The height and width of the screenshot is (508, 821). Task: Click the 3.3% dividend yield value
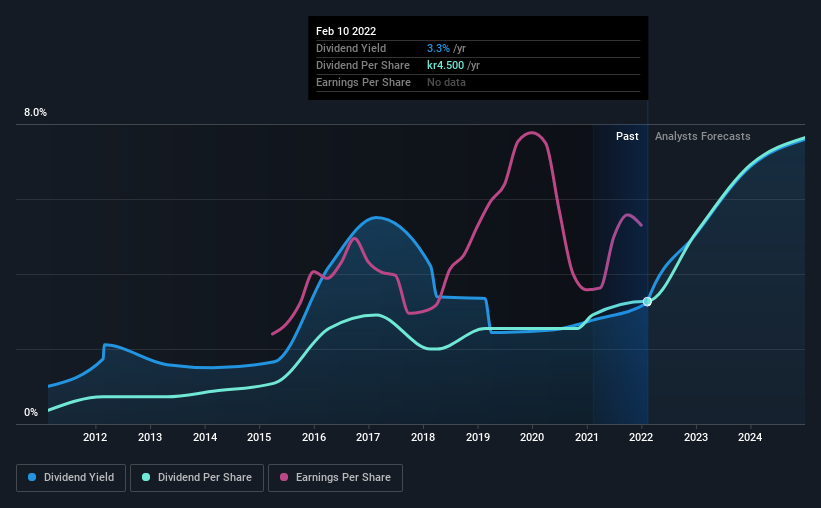438,48
